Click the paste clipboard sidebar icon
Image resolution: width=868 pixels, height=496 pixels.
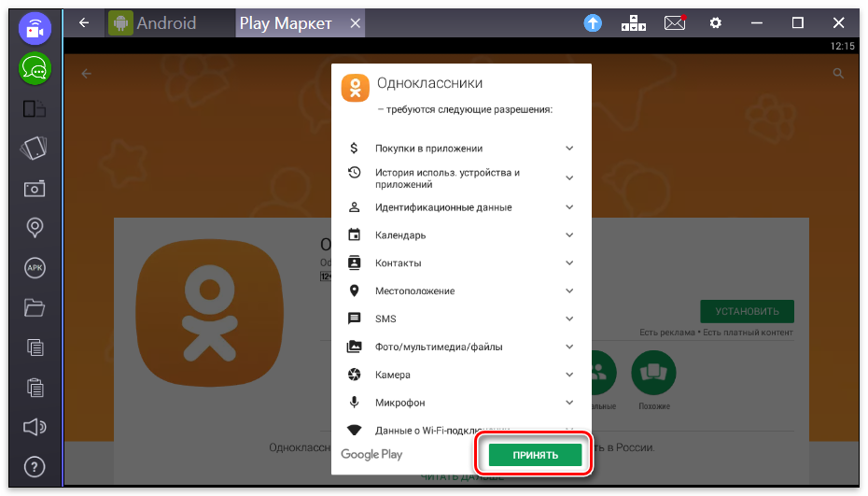click(x=35, y=388)
